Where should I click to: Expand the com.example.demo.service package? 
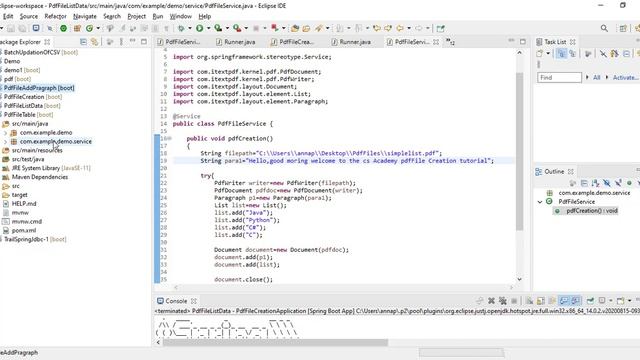(5, 142)
